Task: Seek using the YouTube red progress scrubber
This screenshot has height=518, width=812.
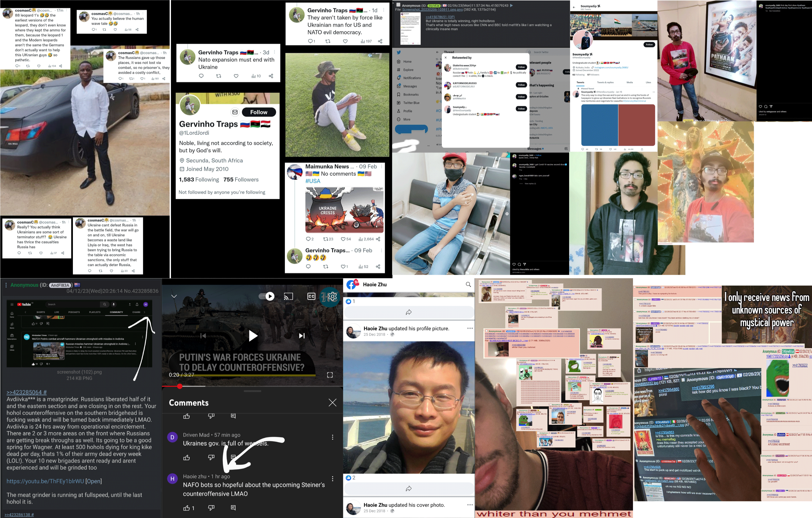Action: point(180,386)
